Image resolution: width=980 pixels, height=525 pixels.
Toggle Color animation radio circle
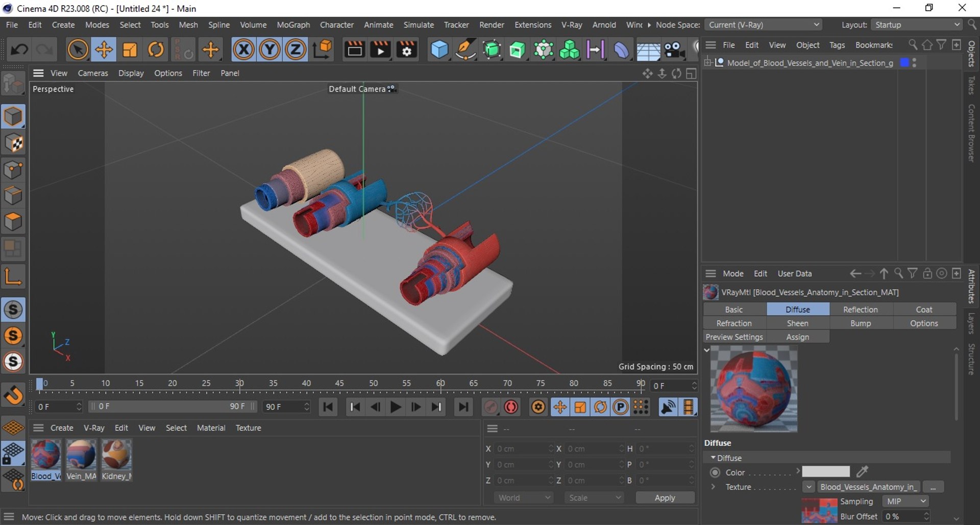coord(715,472)
